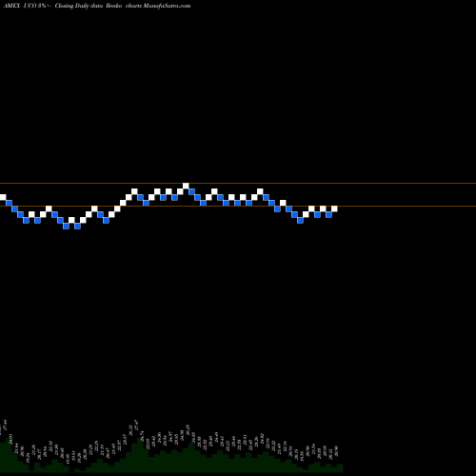Select the last white Renko brick at the chart's right end
This screenshot has width=476, height=476.
point(334,208)
